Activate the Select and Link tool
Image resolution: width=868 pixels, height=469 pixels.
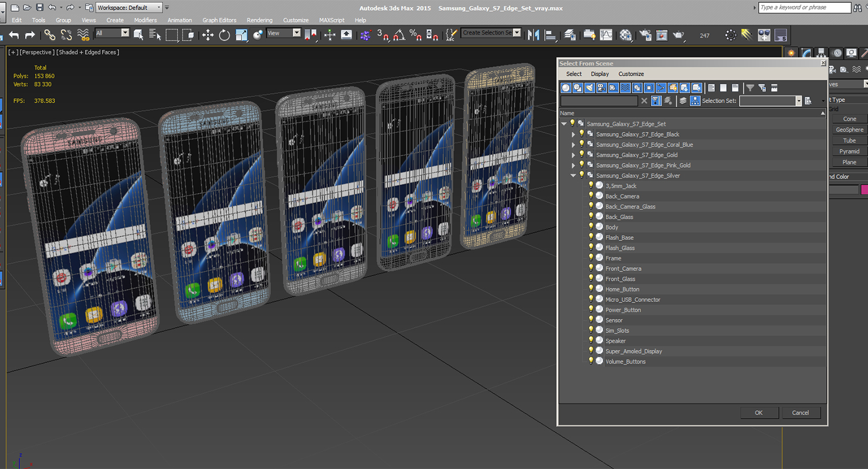click(x=50, y=35)
